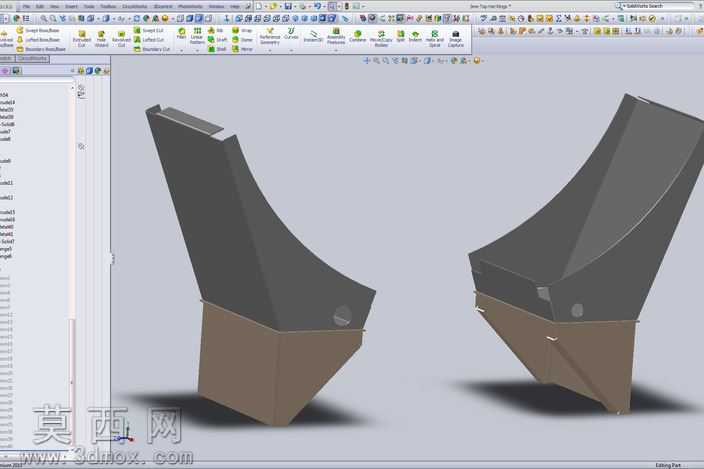Open the Insert menu

pos(71,6)
